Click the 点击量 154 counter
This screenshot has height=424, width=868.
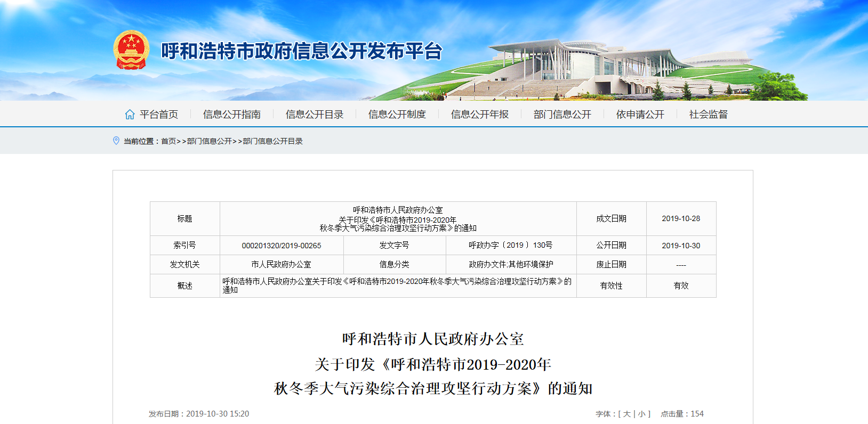pos(682,414)
